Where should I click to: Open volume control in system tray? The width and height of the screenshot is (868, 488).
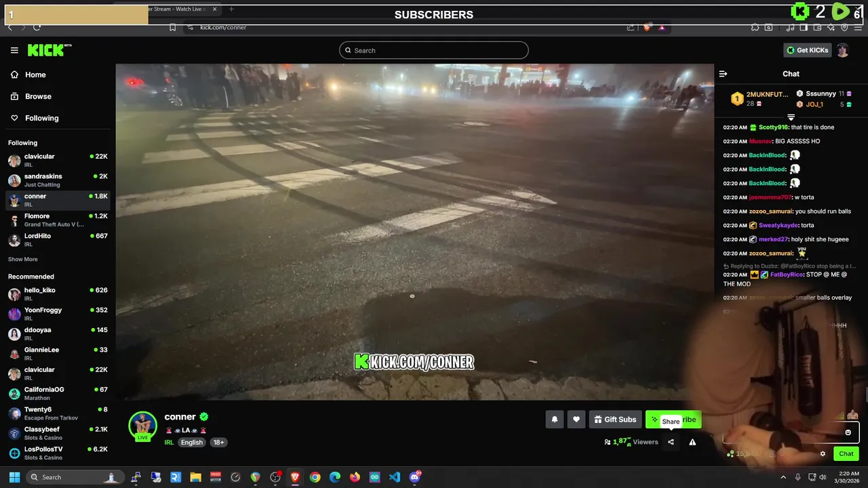[823, 477]
